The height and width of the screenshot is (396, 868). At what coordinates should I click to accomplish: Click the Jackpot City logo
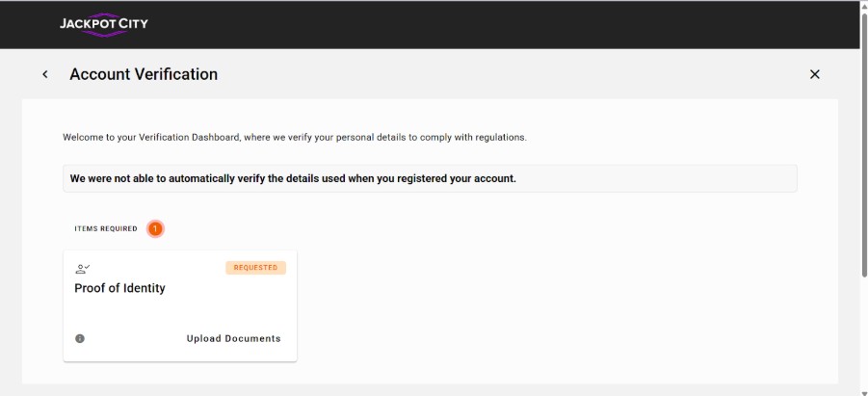pos(103,24)
